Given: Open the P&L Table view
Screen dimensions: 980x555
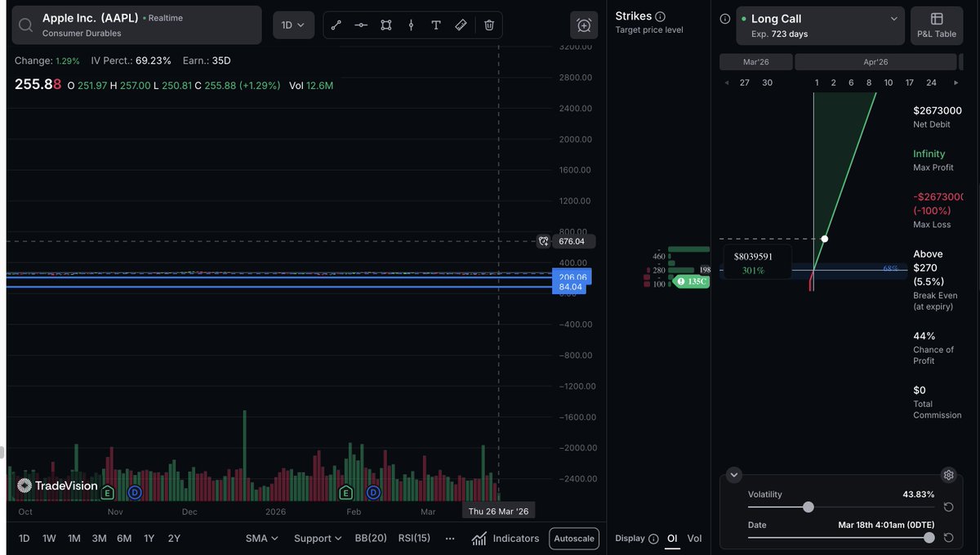Looking at the screenshot, I should pyautogui.click(x=936, y=25).
